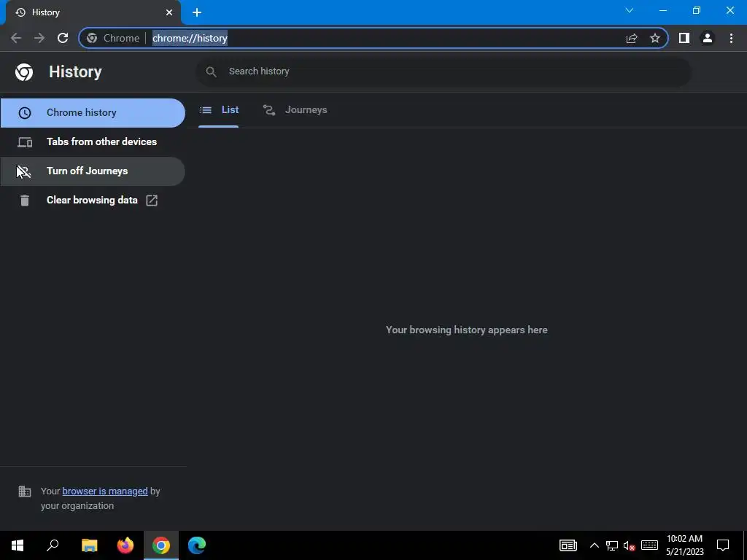
Task: Open Tabs from other devices
Action: [93, 142]
